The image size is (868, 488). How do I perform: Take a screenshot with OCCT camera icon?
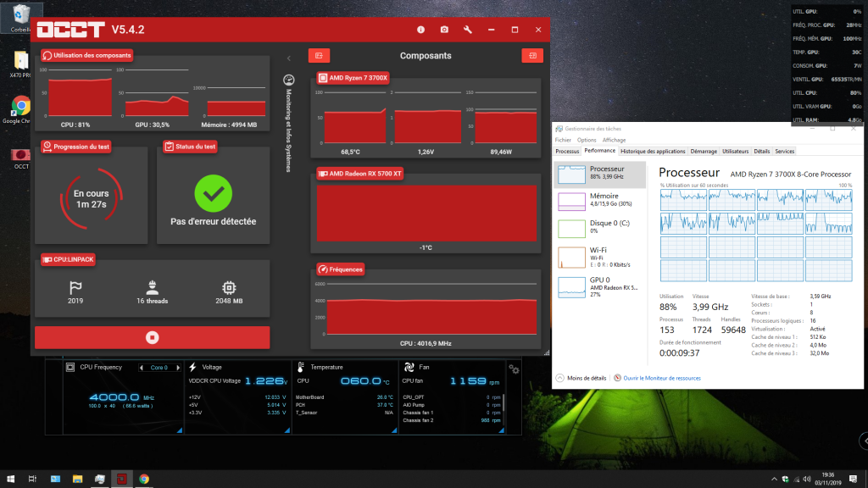444,30
